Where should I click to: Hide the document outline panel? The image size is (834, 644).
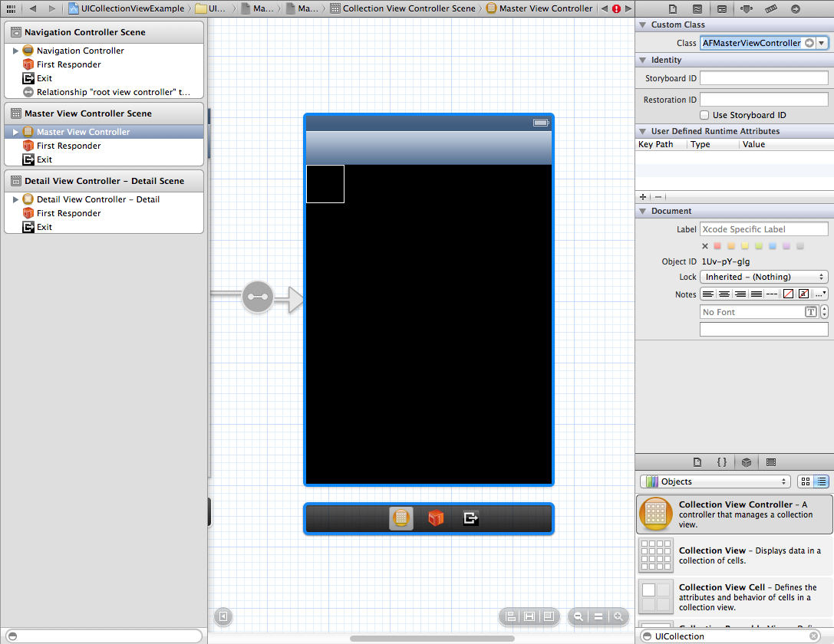223,616
